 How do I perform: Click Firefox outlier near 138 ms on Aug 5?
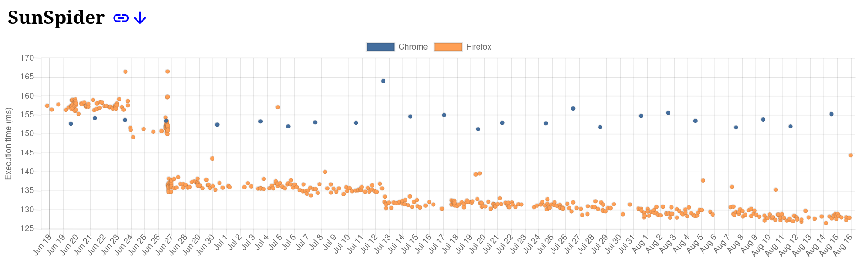pos(703,181)
